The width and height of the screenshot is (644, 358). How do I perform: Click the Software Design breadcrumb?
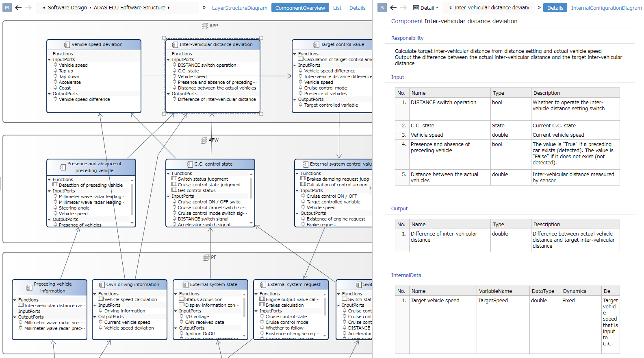coord(67,8)
